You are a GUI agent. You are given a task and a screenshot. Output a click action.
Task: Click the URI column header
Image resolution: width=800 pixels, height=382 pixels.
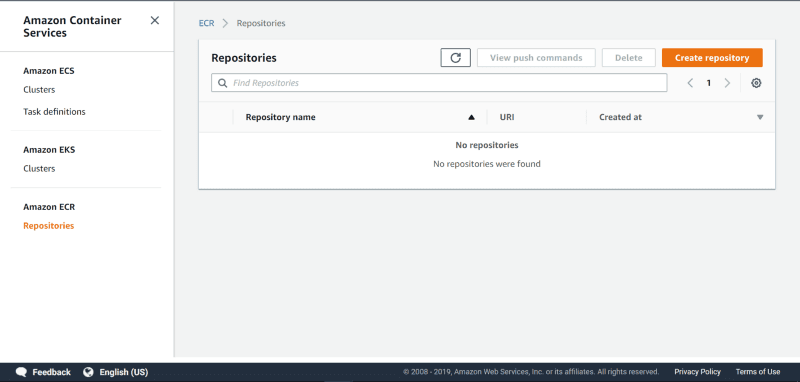point(507,117)
